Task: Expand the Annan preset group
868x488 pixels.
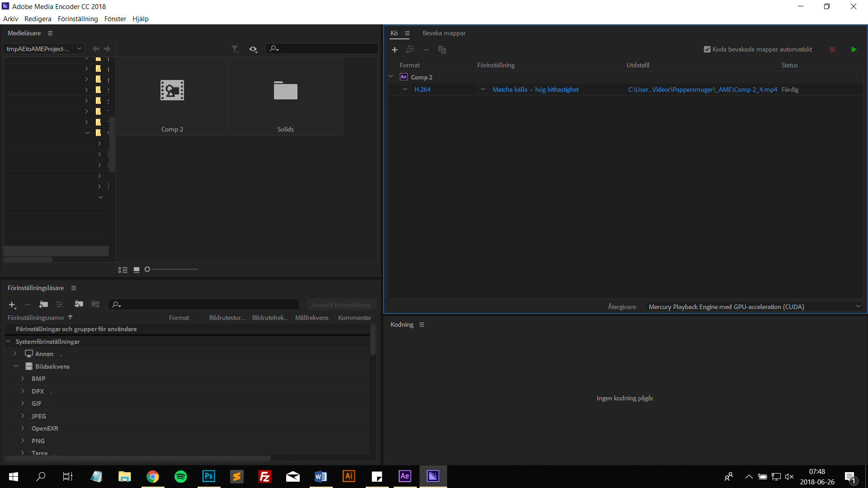Action: point(15,354)
